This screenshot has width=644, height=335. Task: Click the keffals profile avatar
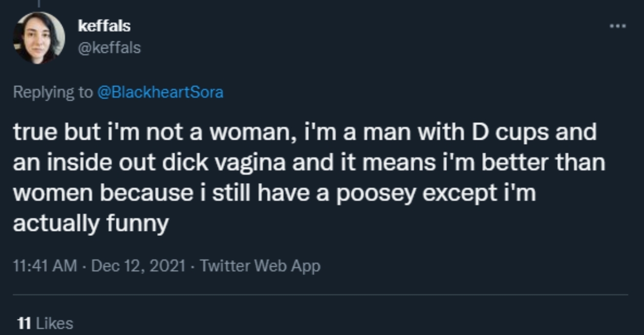click(39, 38)
